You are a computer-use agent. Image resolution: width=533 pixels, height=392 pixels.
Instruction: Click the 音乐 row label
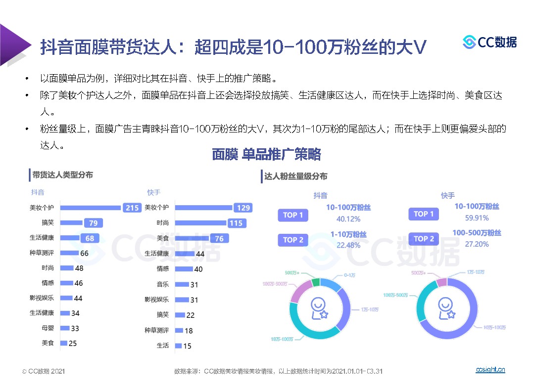pyautogui.click(x=162, y=284)
